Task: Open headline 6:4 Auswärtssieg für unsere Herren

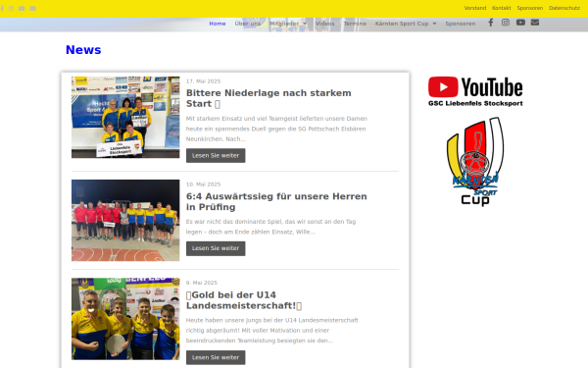Action: [x=276, y=201]
